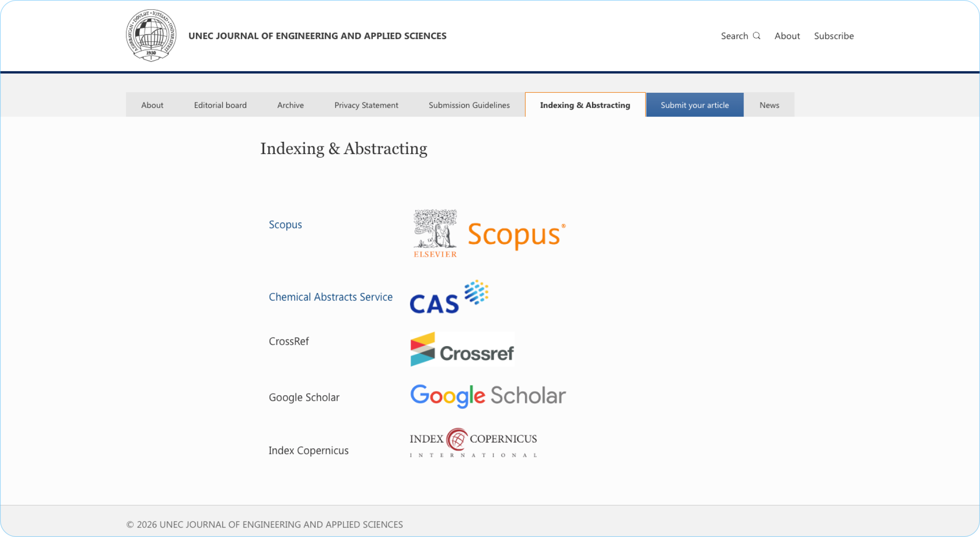The image size is (980, 537).
Task: Go to Submission Guidelines tab
Action: (469, 105)
